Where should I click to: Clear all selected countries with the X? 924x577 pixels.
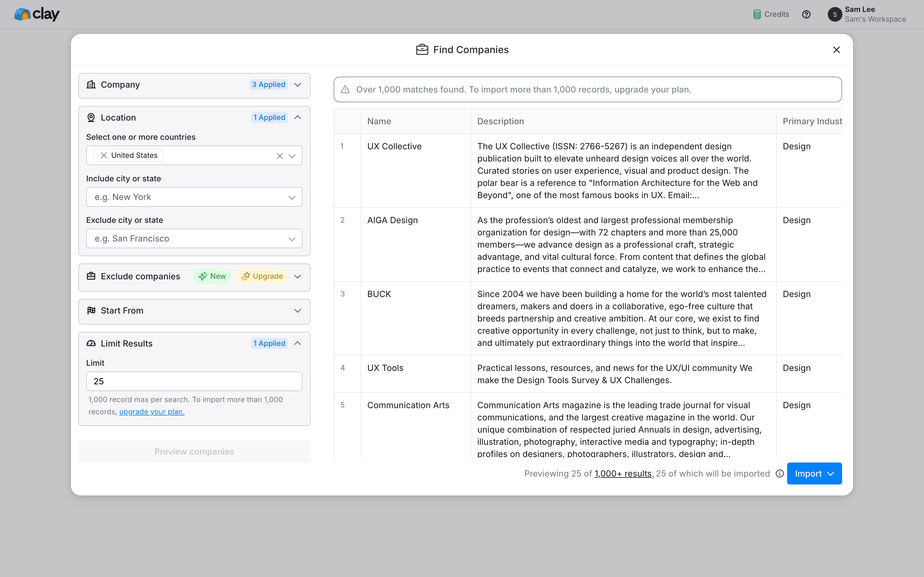(x=280, y=156)
